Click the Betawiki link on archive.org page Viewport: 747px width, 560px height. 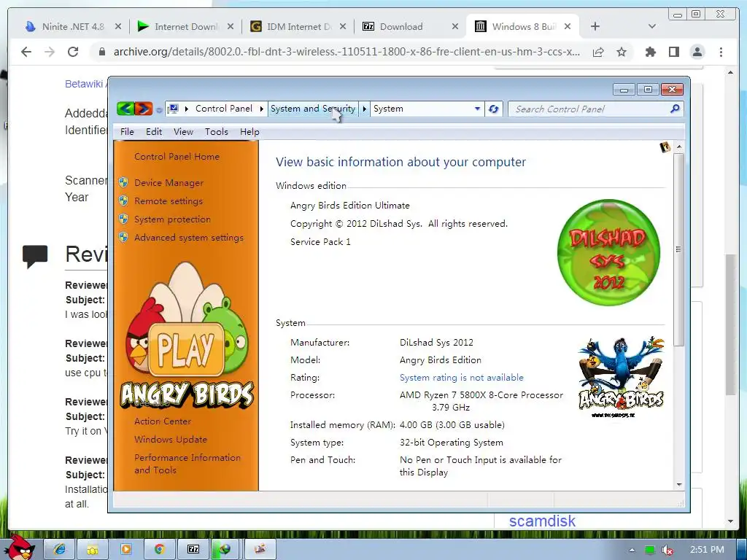[x=84, y=85]
